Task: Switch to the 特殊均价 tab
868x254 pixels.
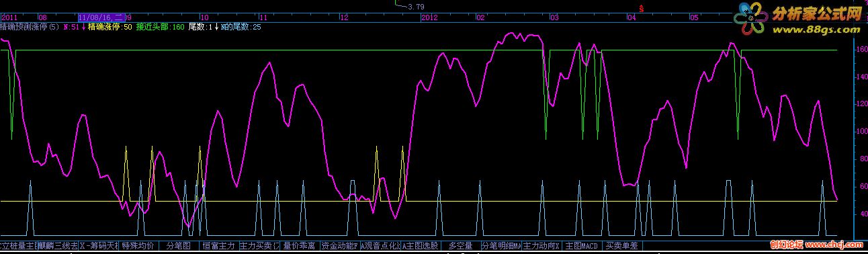Action: click(x=138, y=246)
